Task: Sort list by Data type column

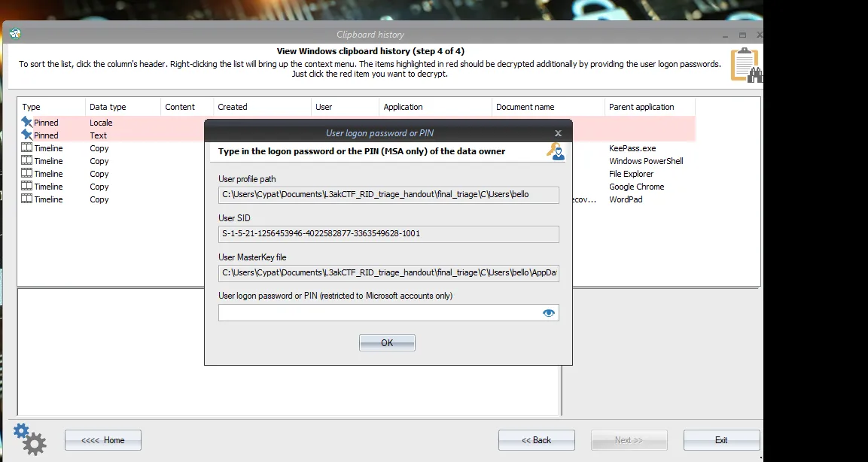Action: pos(123,107)
